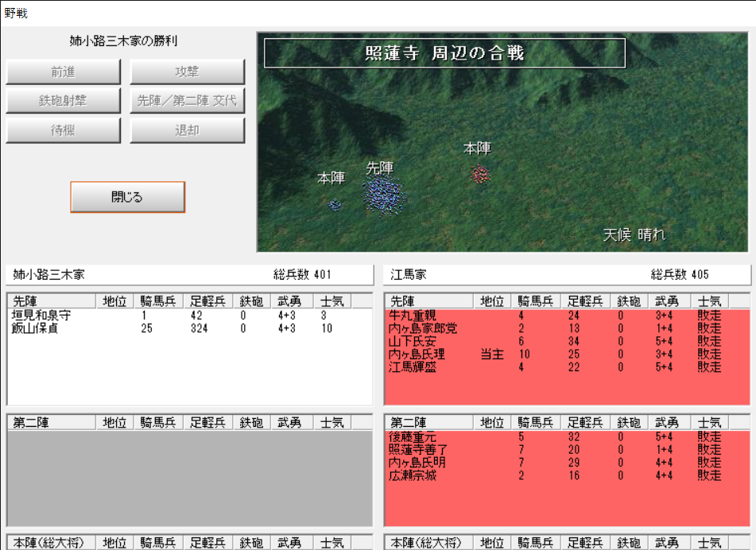
Task: Select the blue 先陣 troop cluster on map
Action: 383,196
